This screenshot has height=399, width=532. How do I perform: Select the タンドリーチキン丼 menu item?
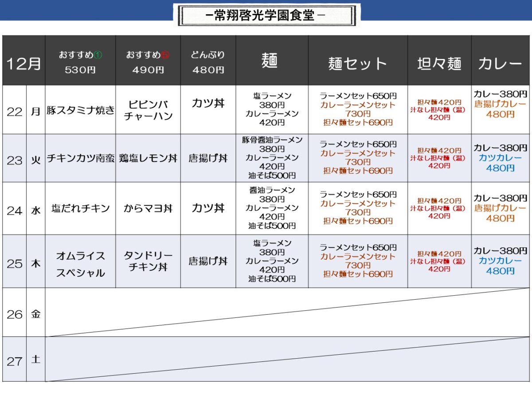click(148, 262)
